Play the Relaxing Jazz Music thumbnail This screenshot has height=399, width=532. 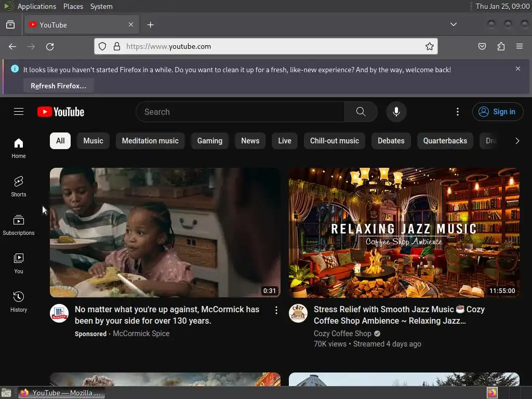click(x=404, y=232)
